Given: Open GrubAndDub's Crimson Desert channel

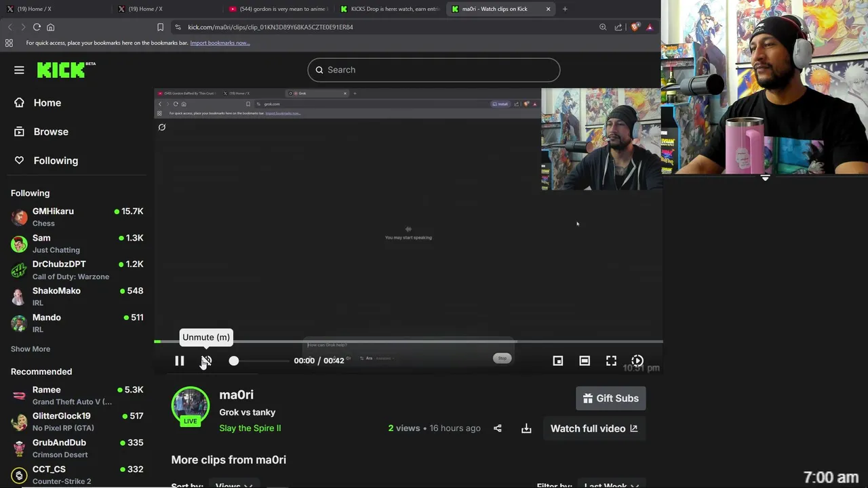Looking at the screenshot, I should pyautogui.click(x=76, y=448).
